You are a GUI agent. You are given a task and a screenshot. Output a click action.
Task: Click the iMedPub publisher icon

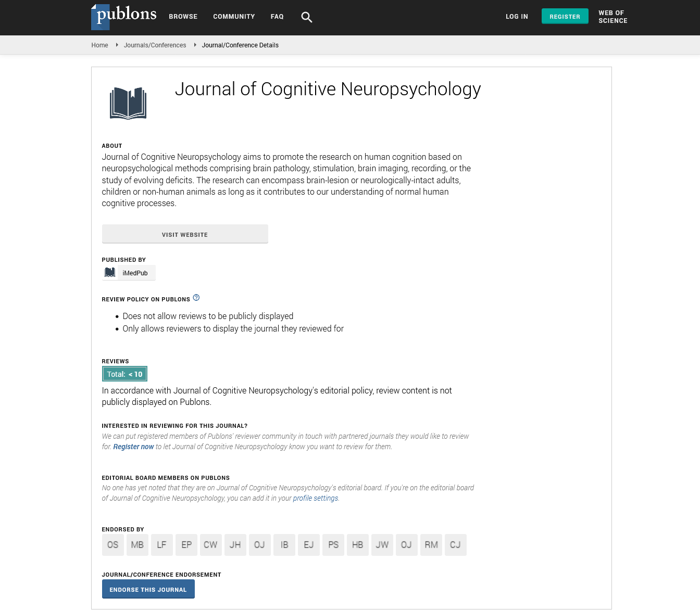tap(110, 273)
